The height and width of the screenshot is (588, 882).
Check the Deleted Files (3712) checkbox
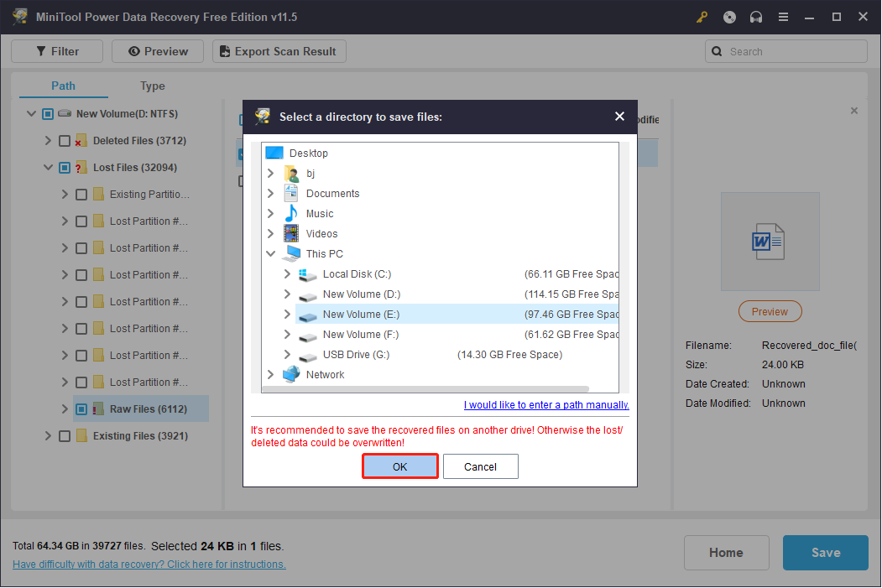click(x=65, y=141)
